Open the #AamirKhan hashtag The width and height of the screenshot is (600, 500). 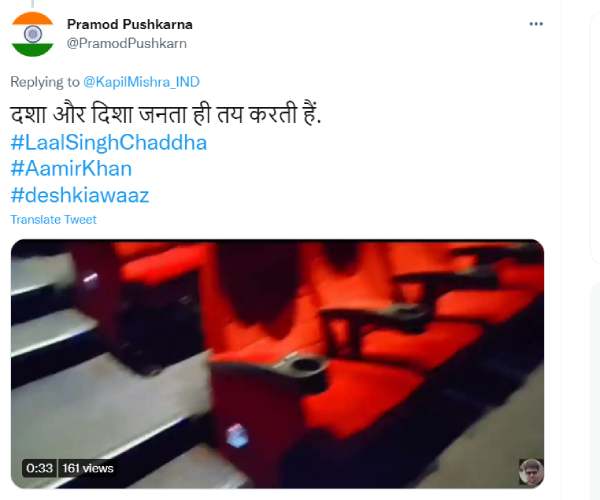pyautogui.click(x=71, y=169)
